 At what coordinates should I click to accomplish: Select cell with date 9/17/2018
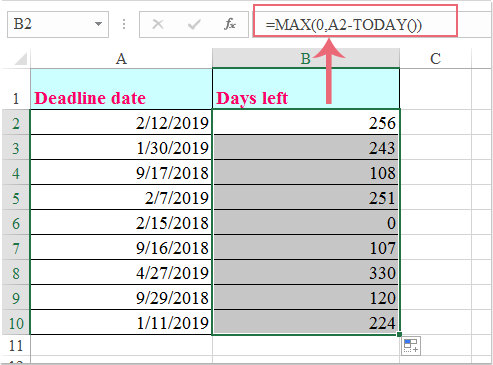(121, 172)
